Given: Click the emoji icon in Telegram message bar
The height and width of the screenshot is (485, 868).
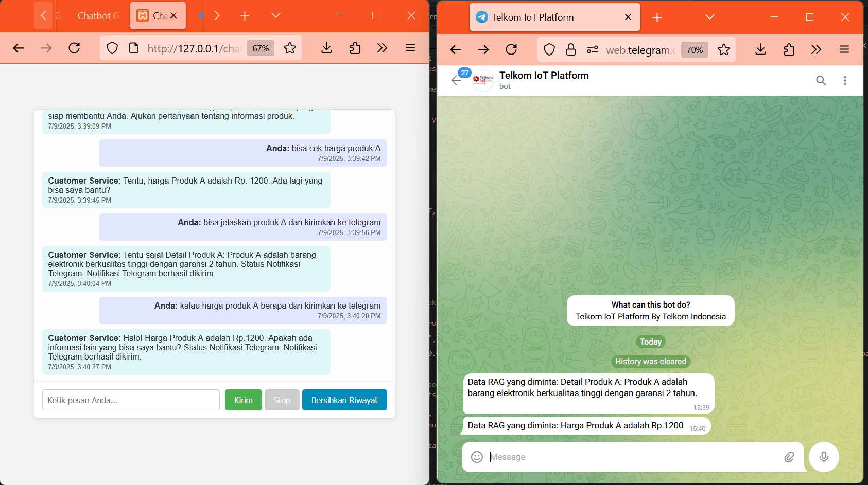Looking at the screenshot, I should pyautogui.click(x=476, y=457).
